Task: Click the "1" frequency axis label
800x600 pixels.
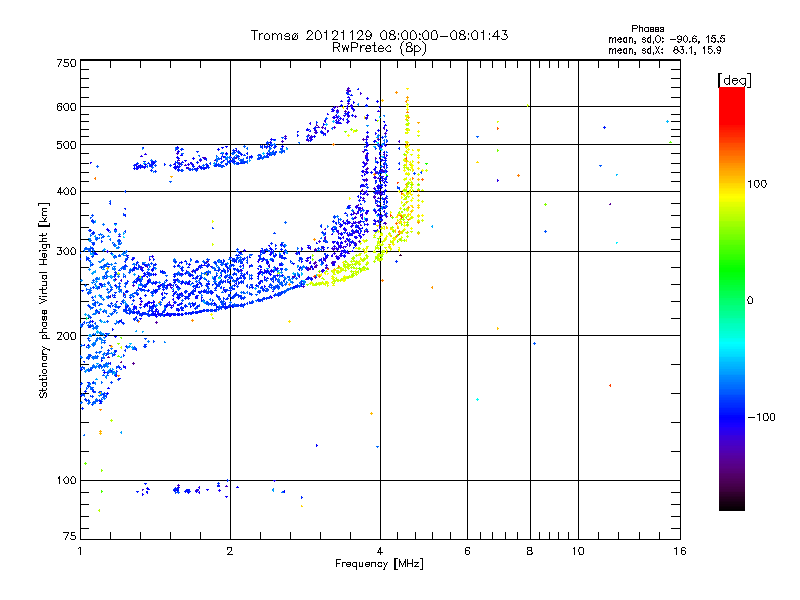Action: point(80,551)
